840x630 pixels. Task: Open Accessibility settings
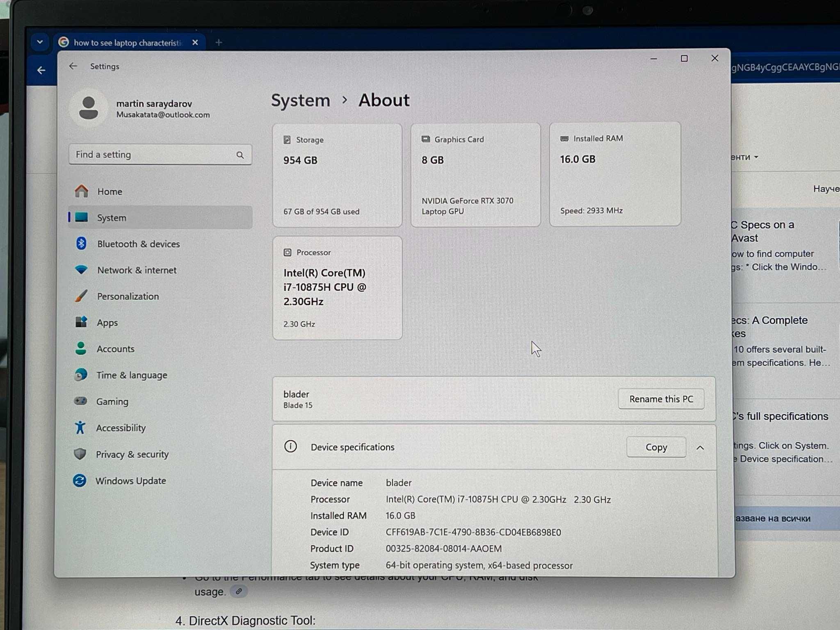click(x=160, y=428)
